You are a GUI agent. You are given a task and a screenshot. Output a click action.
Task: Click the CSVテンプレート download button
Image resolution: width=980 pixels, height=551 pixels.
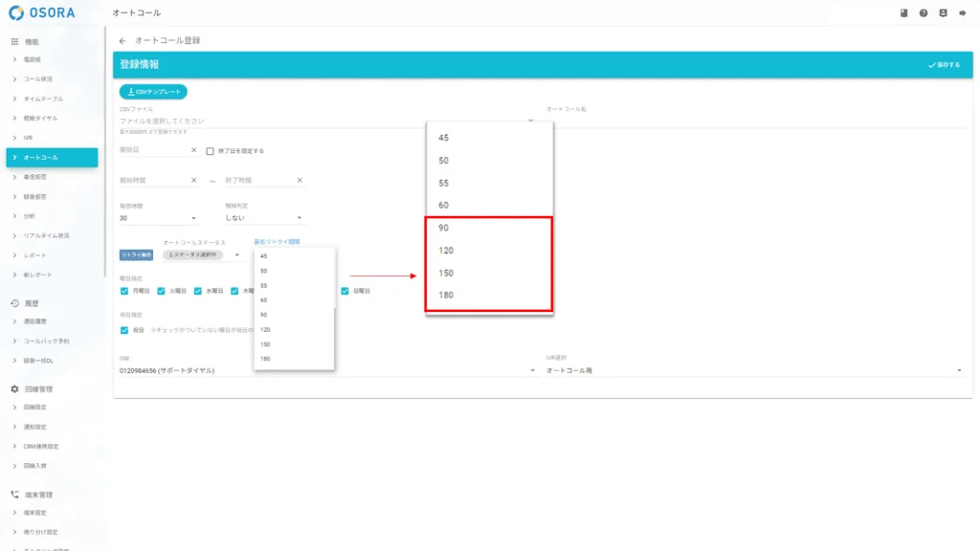pos(153,92)
